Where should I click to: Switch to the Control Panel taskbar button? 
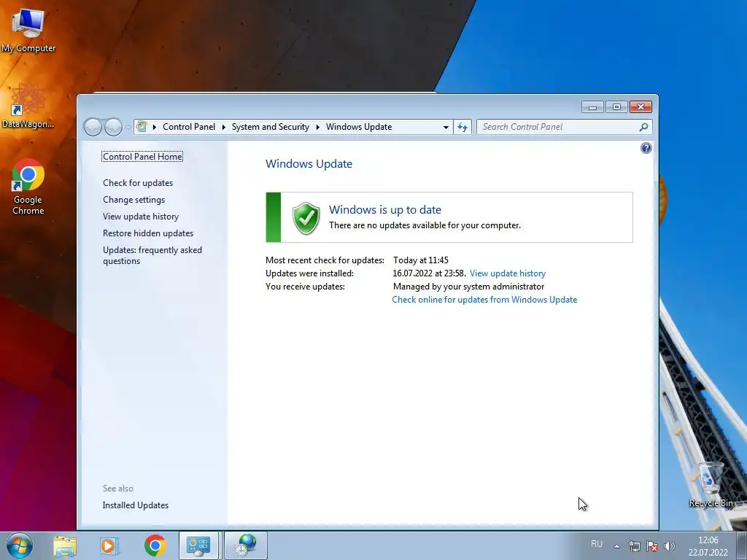click(x=198, y=545)
